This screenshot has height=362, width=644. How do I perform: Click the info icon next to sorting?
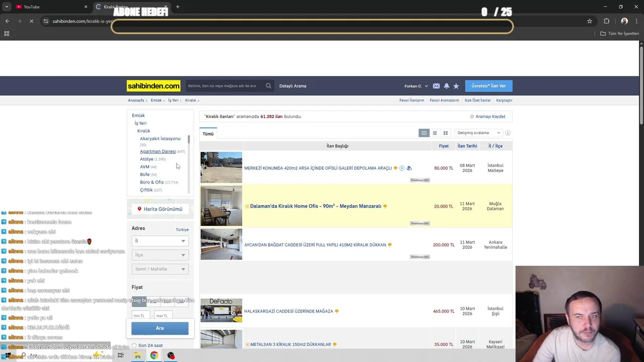(508, 133)
